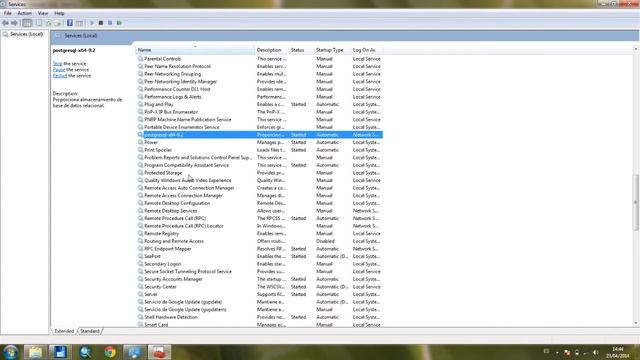
Task: Select the Shell Hardware Detection service
Action: tap(171, 317)
